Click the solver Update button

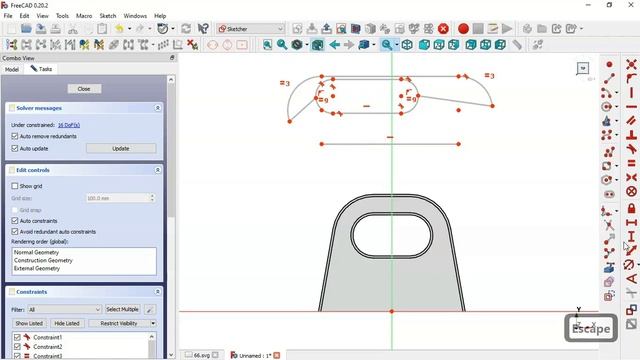121,149
